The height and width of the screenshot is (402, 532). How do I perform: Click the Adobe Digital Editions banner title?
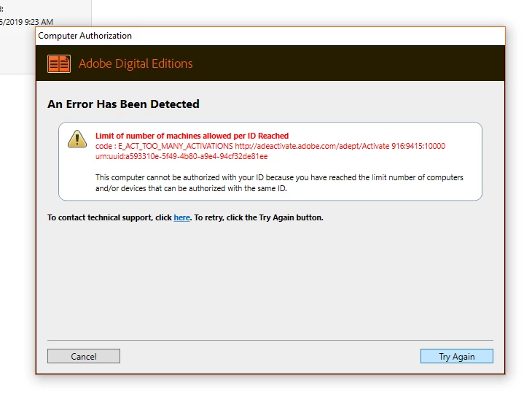tap(136, 63)
